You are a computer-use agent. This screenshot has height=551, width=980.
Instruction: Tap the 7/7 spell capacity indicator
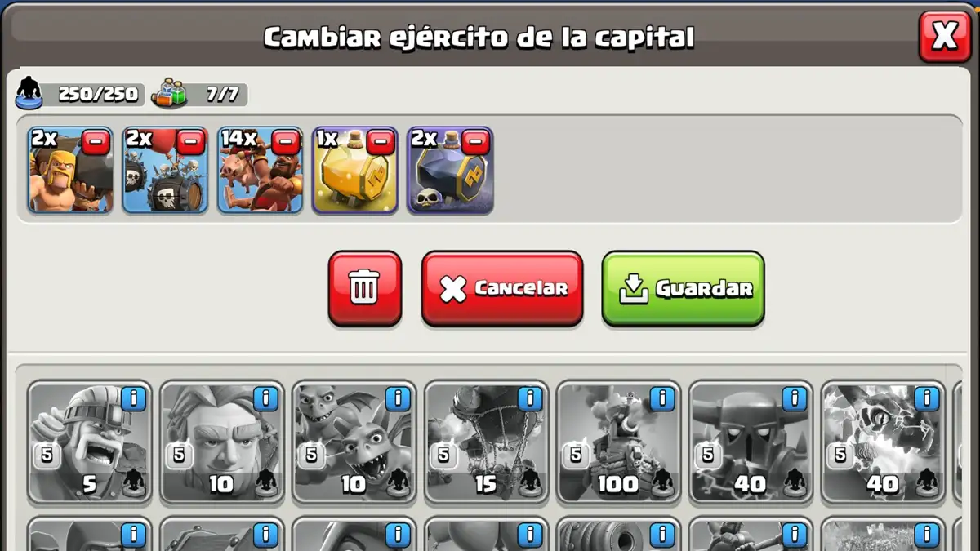pyautogui.click(x=200, y=94)
